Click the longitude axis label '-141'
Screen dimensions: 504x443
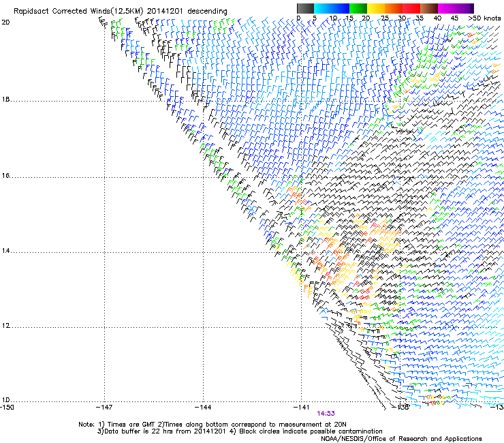tap(301, 408)
